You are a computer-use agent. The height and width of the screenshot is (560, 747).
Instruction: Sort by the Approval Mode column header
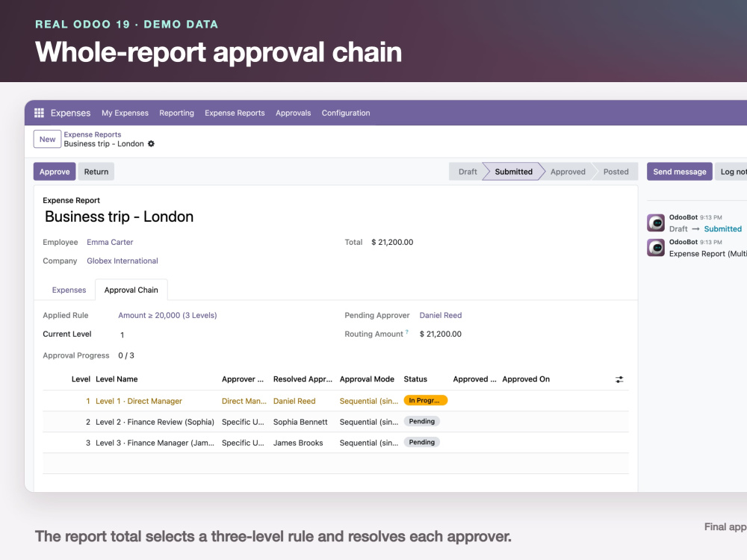click(367, 379)
